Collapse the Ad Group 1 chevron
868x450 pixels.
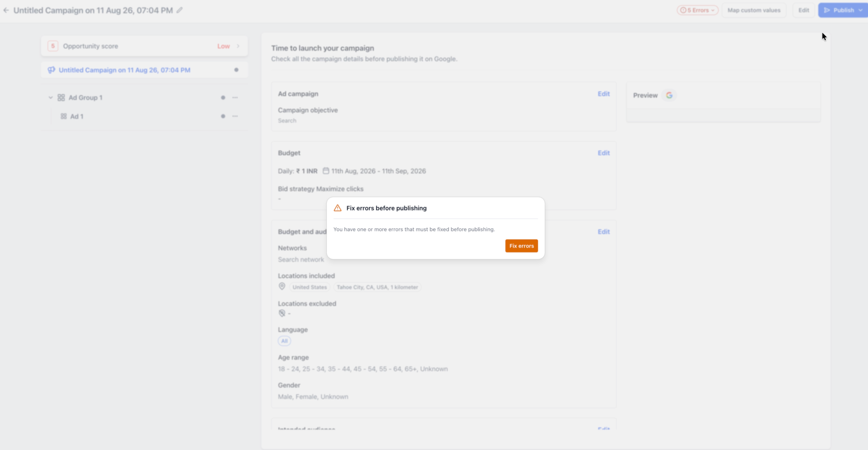[50, 97]
